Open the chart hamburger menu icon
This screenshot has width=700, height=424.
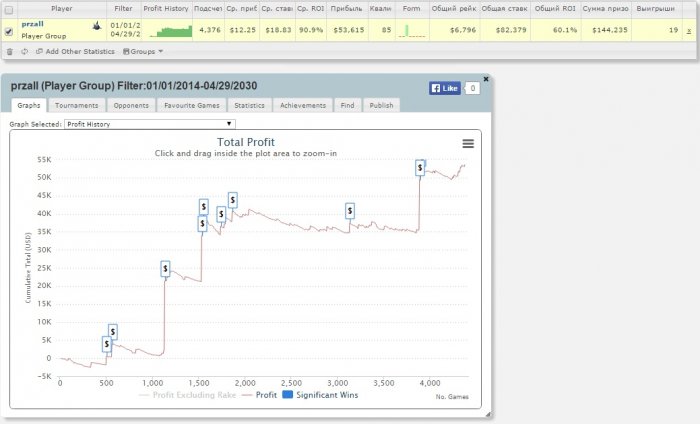tap(468, 143)
